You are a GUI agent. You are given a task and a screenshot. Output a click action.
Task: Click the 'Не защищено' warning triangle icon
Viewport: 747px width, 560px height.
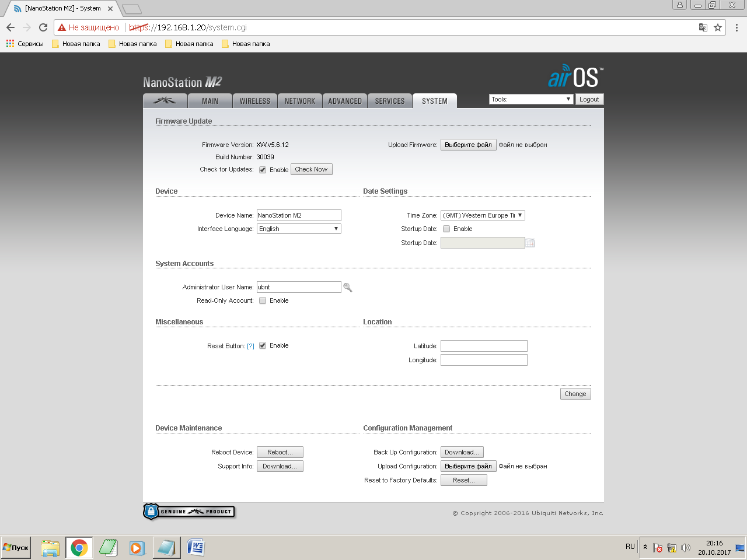coord(62,27)
